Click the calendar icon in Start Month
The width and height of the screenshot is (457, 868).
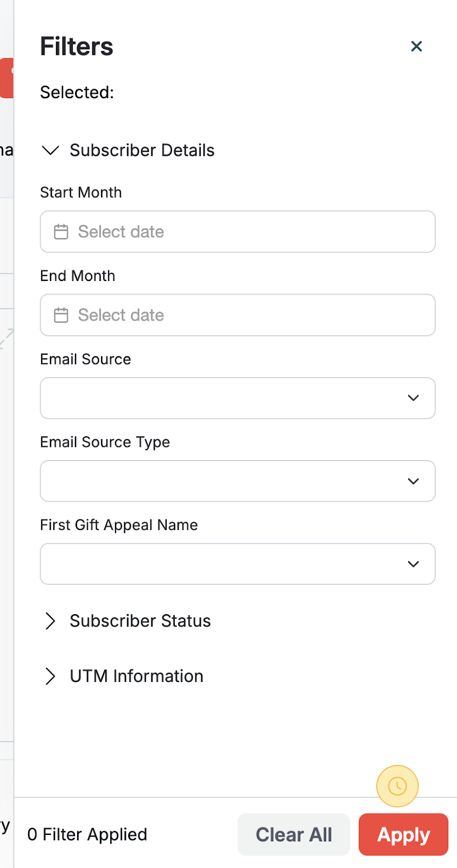point(61,232)
